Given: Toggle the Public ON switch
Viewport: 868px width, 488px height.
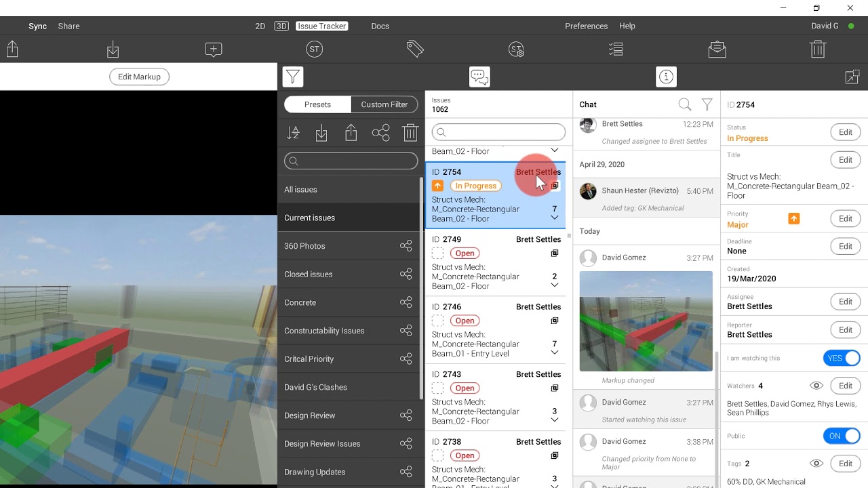Looking at the screenshot, I should click(x=842, y=436).
